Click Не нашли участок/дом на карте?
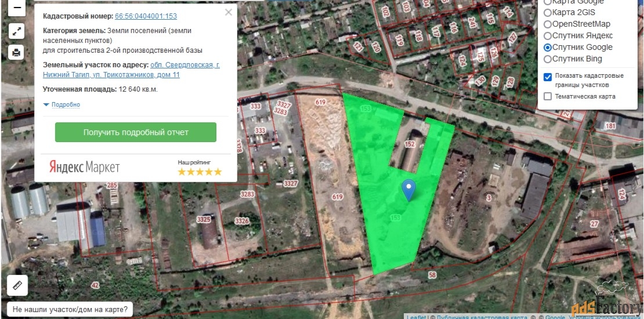 pyautogui.click(x=70, y=309)
